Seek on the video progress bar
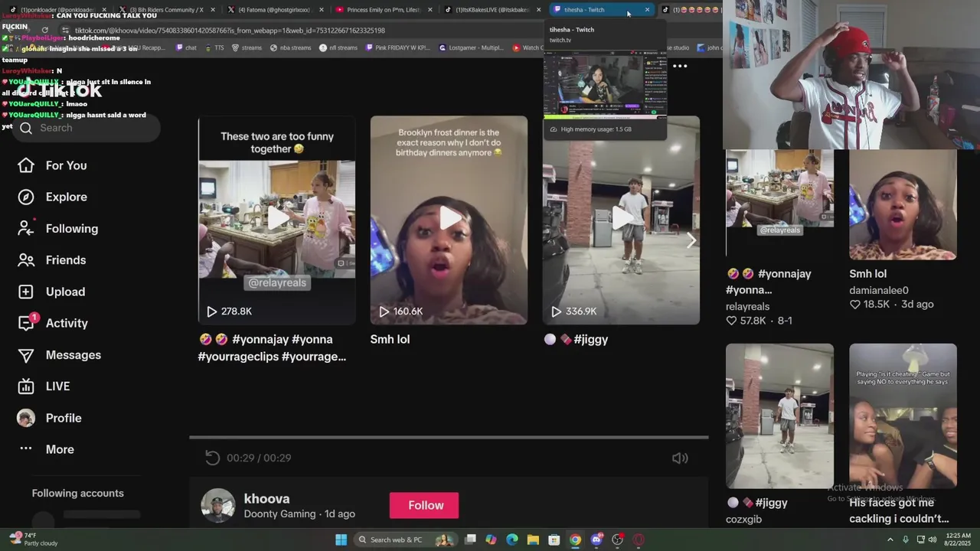This screenshot has width=980, height=551. click(x=449, y=438)
